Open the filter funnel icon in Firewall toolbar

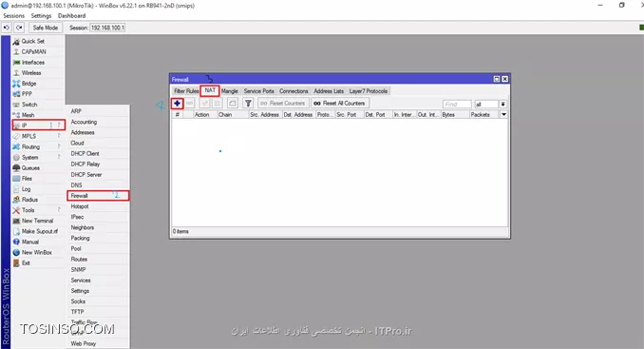pos(248,104)
